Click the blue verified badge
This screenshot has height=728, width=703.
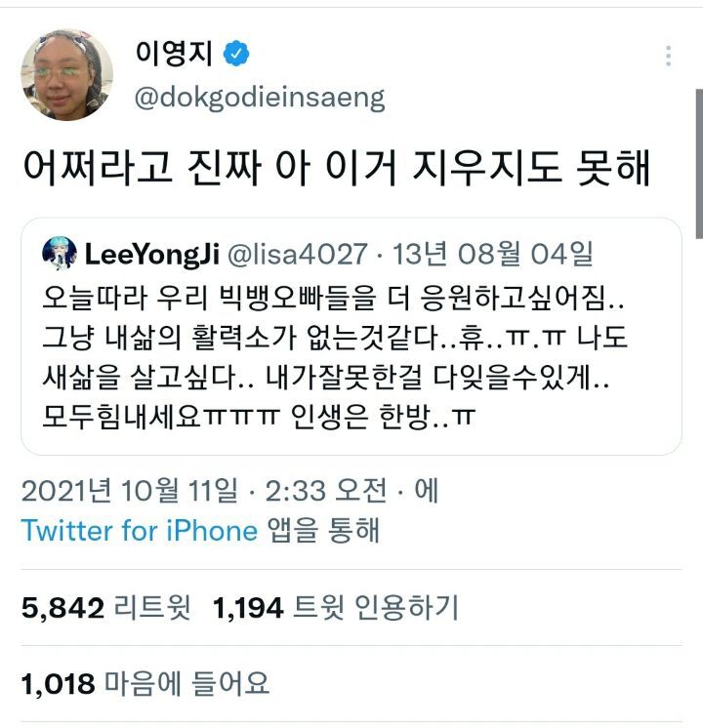coord(236,55)
